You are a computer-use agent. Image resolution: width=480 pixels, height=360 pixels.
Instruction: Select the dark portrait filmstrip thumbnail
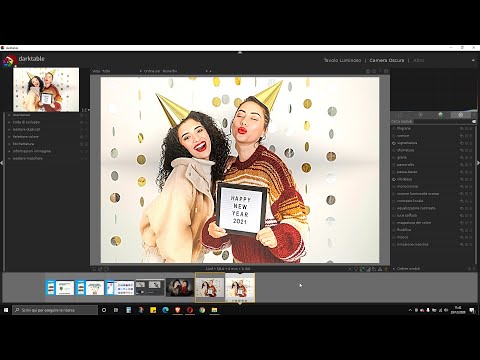click(180, 288)
